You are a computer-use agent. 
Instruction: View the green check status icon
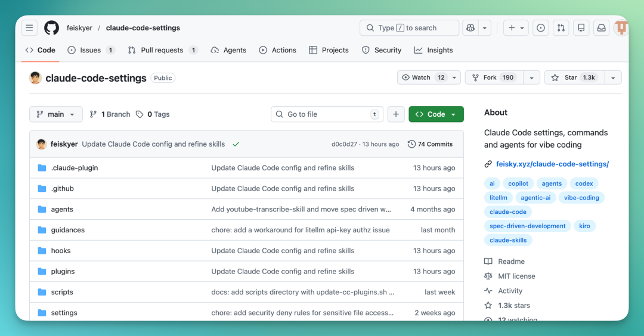coord(236,144)
